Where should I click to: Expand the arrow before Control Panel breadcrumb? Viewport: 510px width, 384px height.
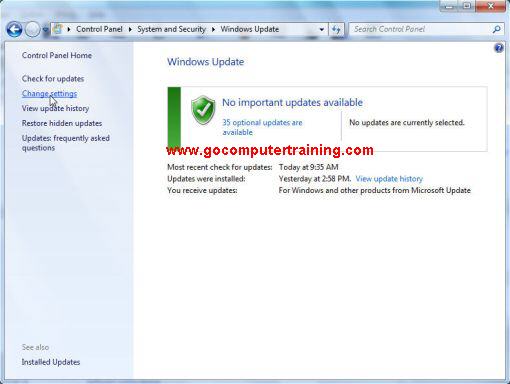point(69,29)
